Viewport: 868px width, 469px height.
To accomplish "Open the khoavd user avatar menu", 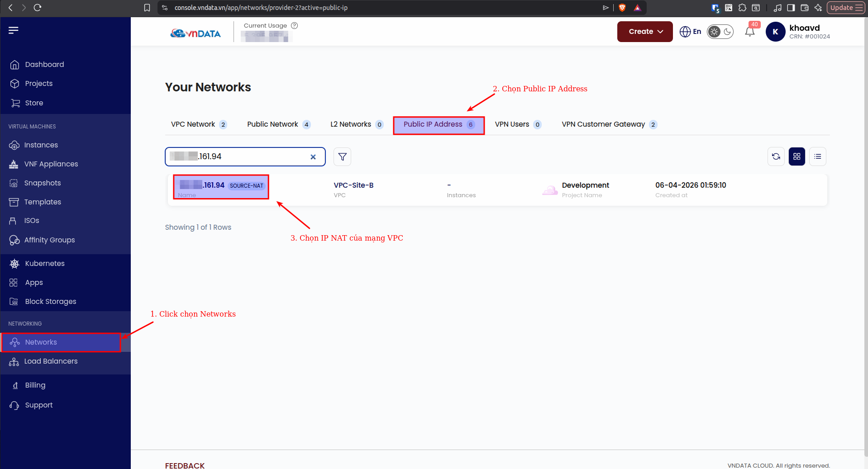I will tap(776, 32).
